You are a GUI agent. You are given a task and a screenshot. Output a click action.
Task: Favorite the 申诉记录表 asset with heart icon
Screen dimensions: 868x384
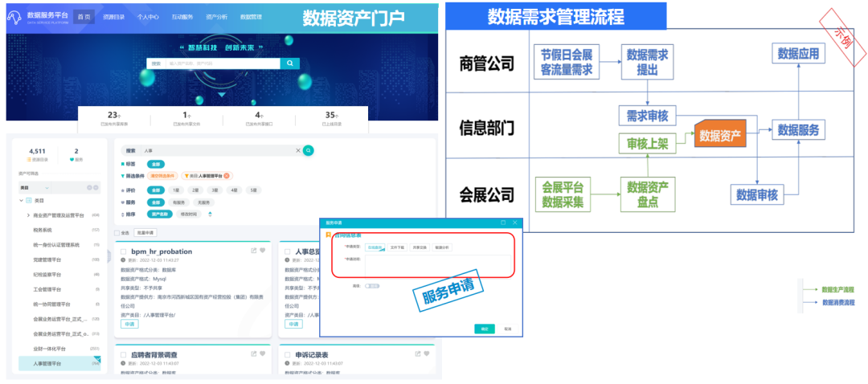pos(425,353)
